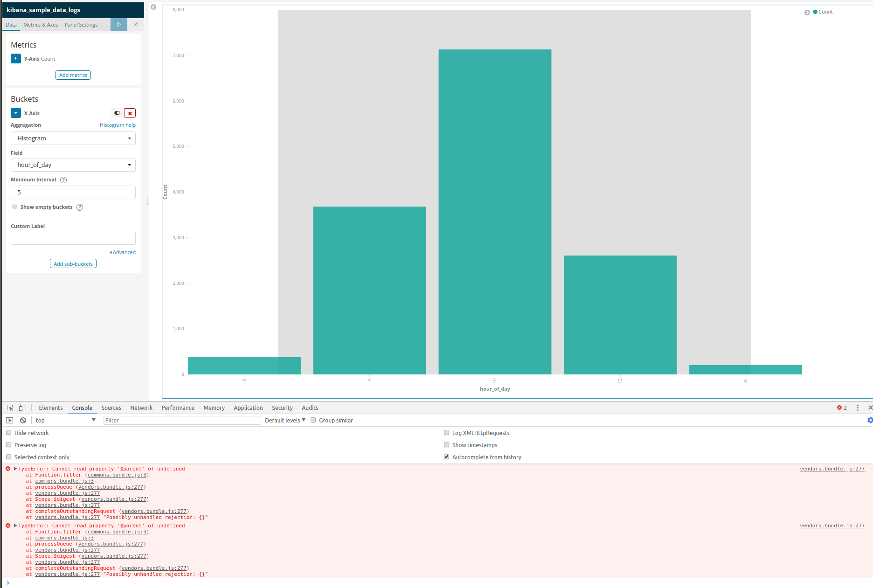
Task: Open the Default levels dropdown
Action: 284,420
